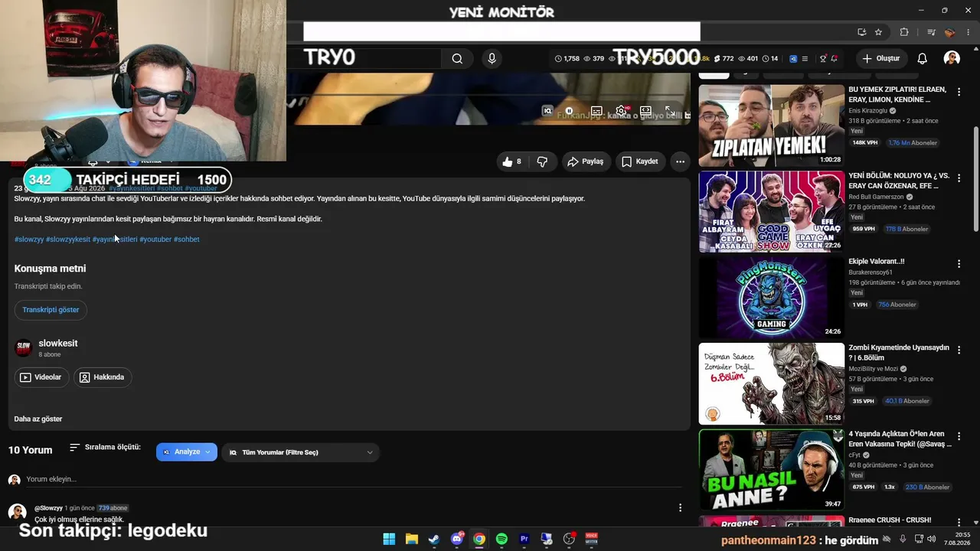The image size is (980, 551).
Task: Start voice search with the microphone icon
Action: [x=492, y=58]
